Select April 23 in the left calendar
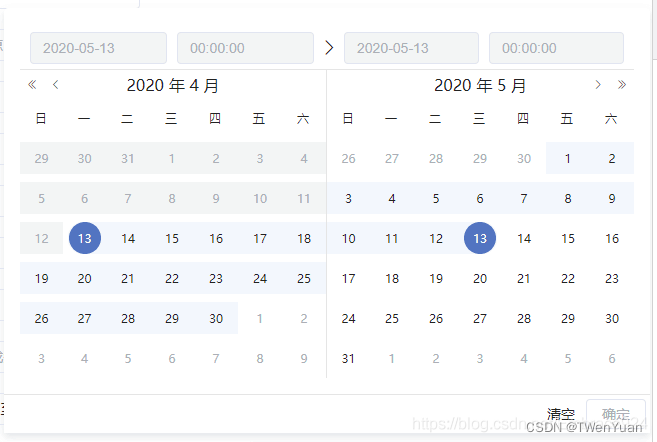The height and width of the screenshot is (442, 657). point(216,278)
